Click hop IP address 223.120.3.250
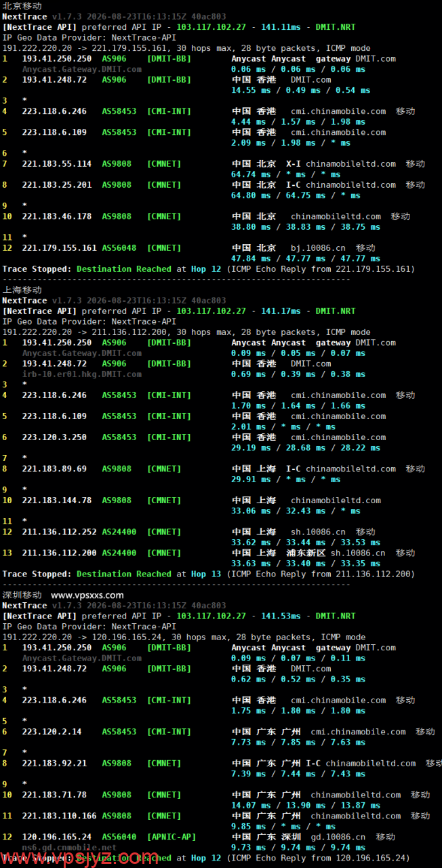 click(54, 437)
